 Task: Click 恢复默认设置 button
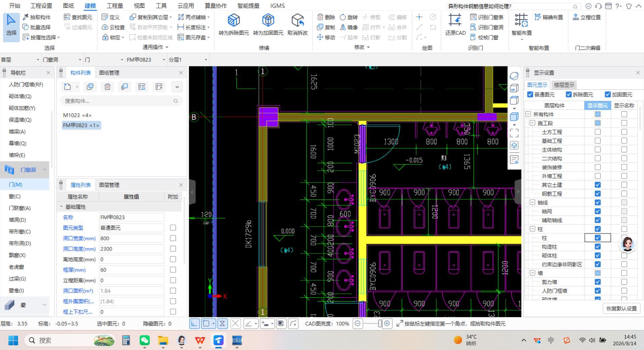click(622, 308)
